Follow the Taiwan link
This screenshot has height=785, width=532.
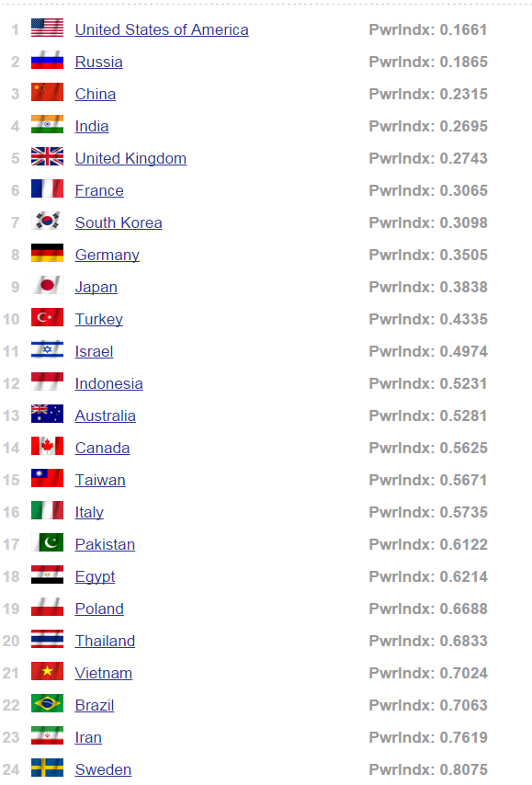[100, 480]
